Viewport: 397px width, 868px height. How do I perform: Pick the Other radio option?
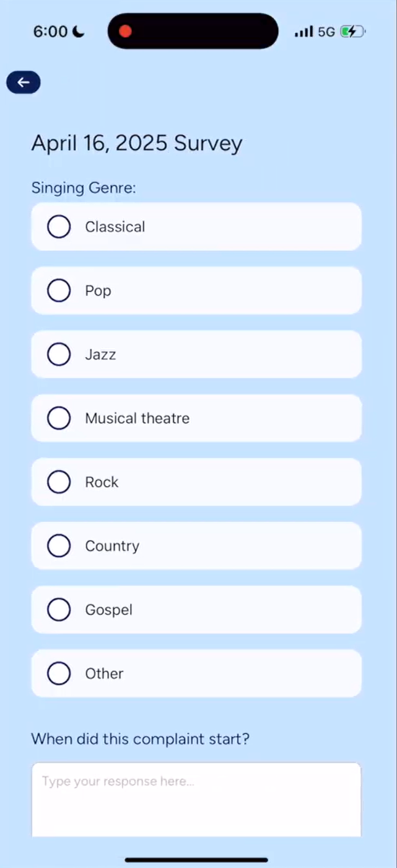[x=59, y=674]
